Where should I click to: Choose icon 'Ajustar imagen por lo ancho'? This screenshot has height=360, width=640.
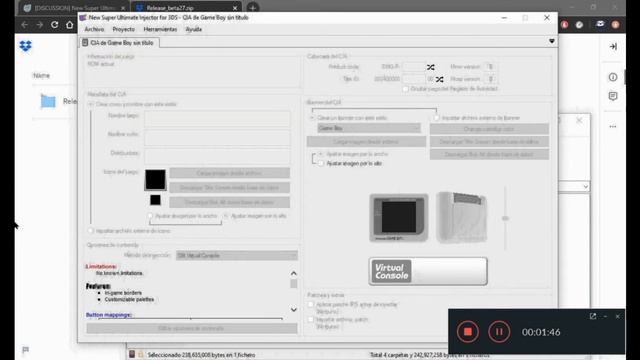150,216
